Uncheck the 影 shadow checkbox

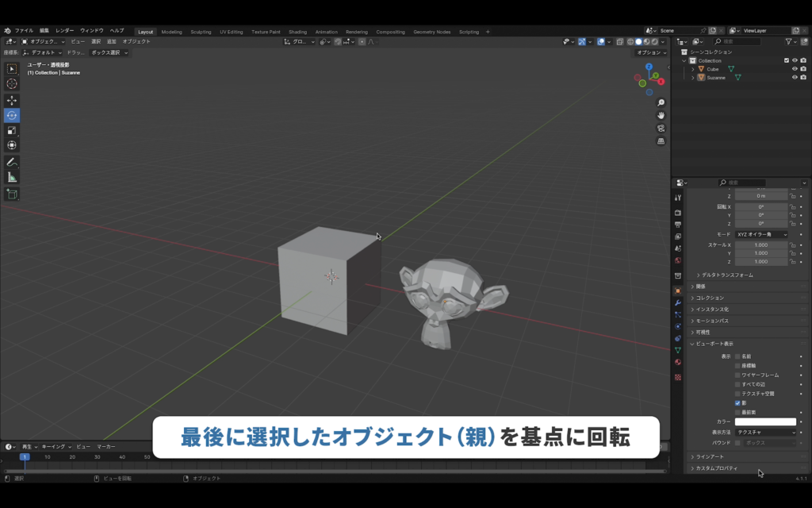tap(737, 403)
